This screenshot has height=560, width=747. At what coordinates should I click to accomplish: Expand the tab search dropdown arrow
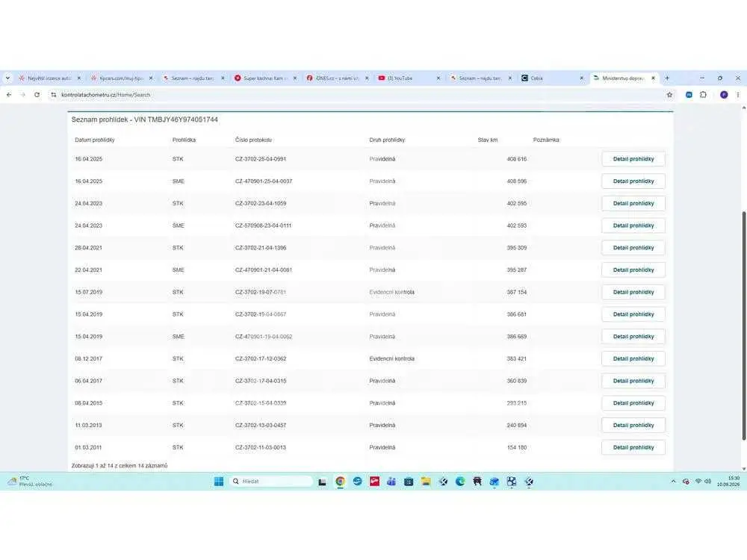point(7,78)
